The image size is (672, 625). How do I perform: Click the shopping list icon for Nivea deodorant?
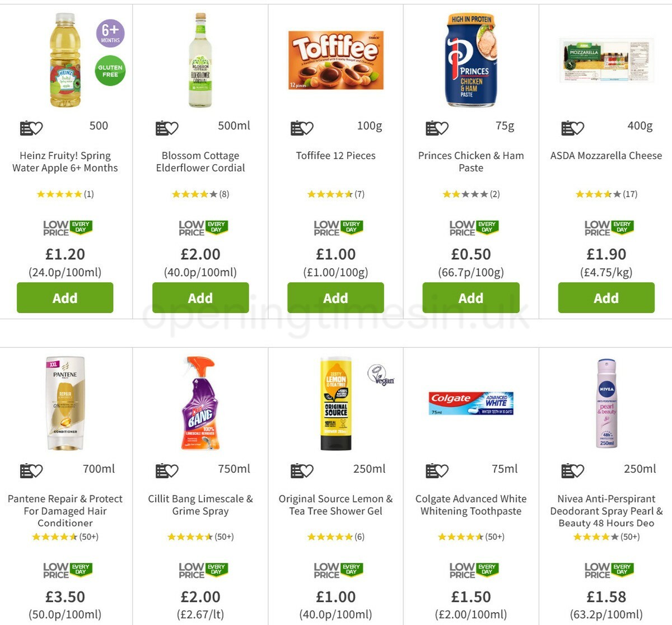567,470
